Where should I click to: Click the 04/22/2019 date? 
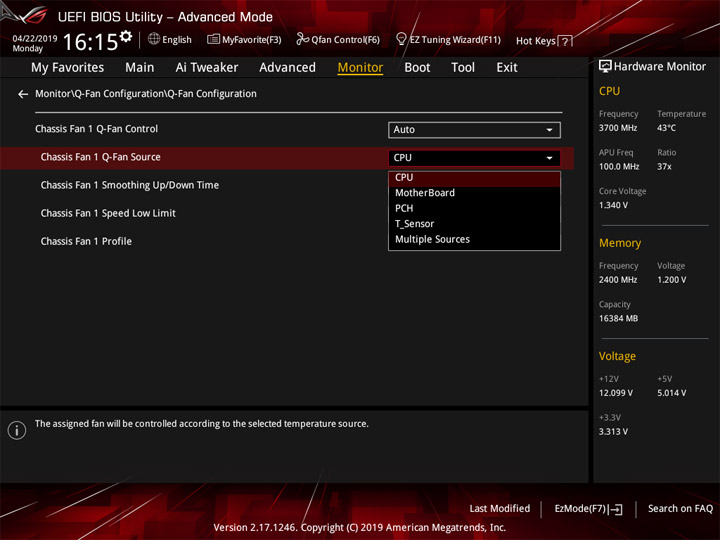(x=35, y=39)
